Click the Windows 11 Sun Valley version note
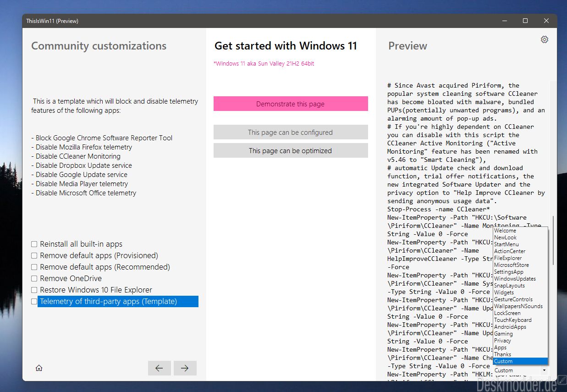567x392 pixels. click(264, 64)
